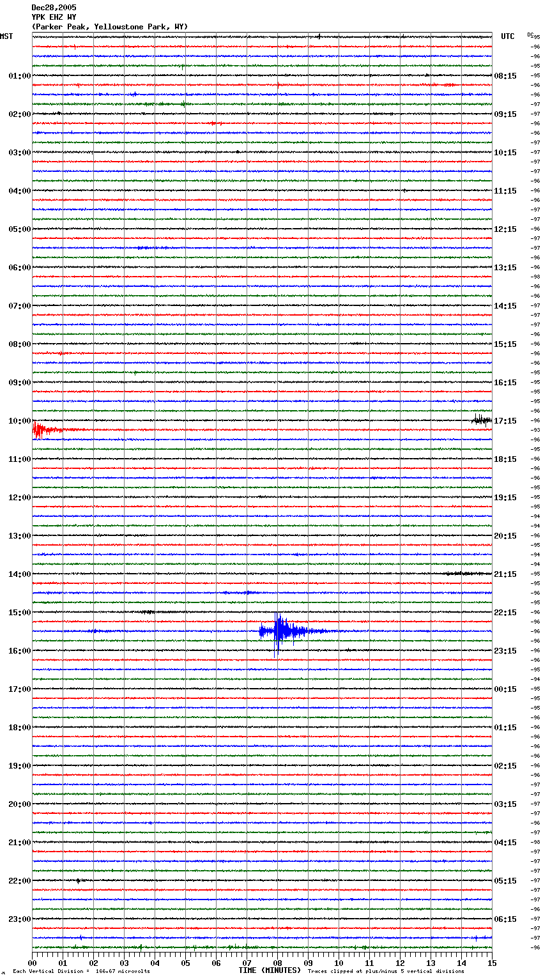Select the 07:00 MST hour label
This screenshot has width=543, height=980.
20,306
